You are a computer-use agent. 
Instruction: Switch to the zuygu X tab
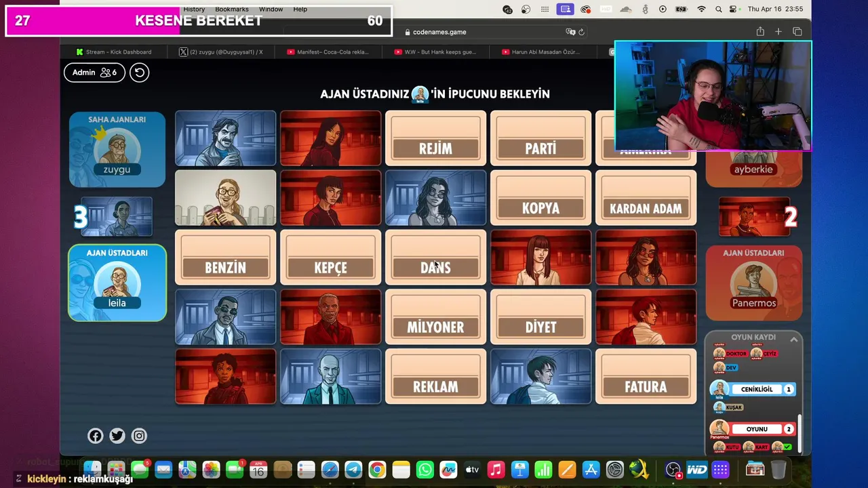pyautogui.click(x=222, y=52)
